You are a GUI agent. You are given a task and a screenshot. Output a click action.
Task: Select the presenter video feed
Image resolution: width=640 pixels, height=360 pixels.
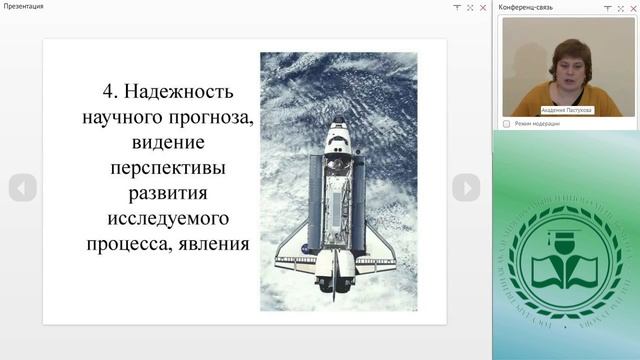coord(569,67)
